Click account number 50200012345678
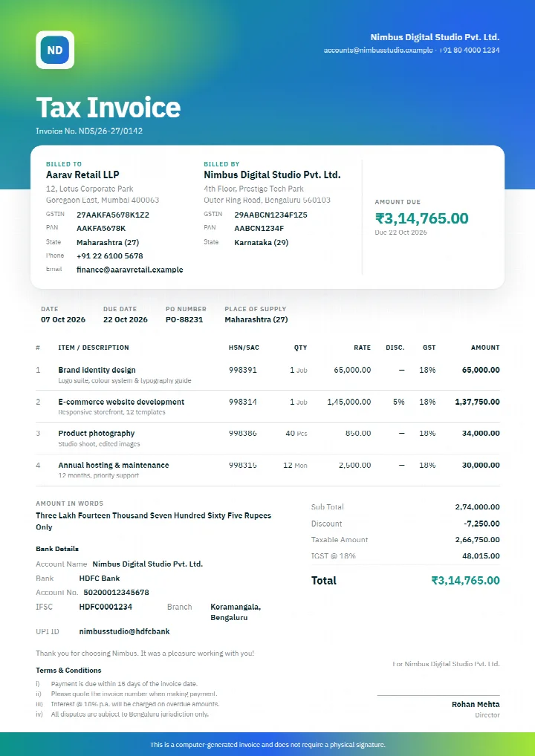 116,592
